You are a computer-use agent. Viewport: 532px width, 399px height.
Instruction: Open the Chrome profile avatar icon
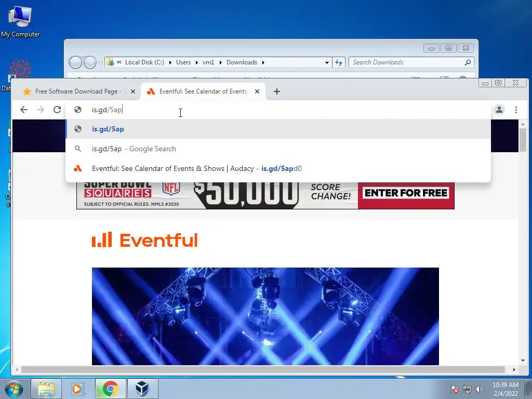tap(499, 110)
